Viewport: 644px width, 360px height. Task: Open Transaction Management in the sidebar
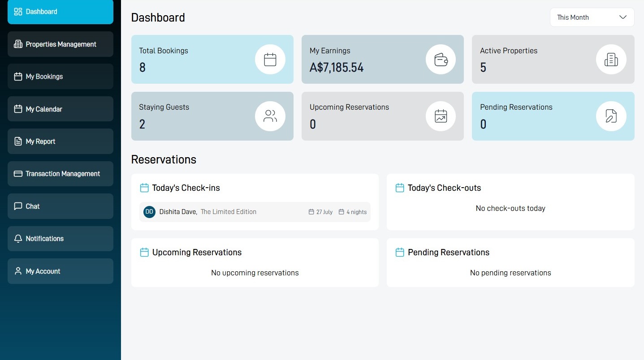click(61, 174)
